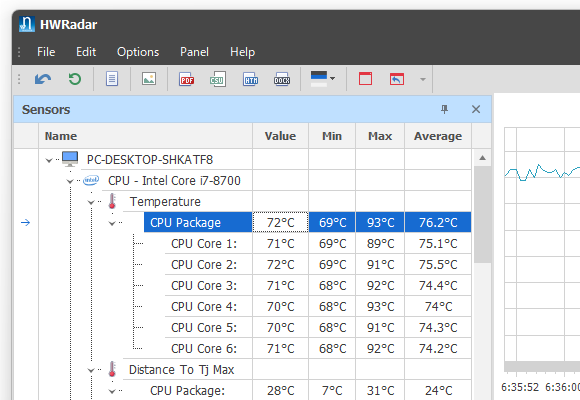This screenshot has height=400, width=580.
Task: Click the undo arrow toolbar icon
Action: [x=43, y=79]
